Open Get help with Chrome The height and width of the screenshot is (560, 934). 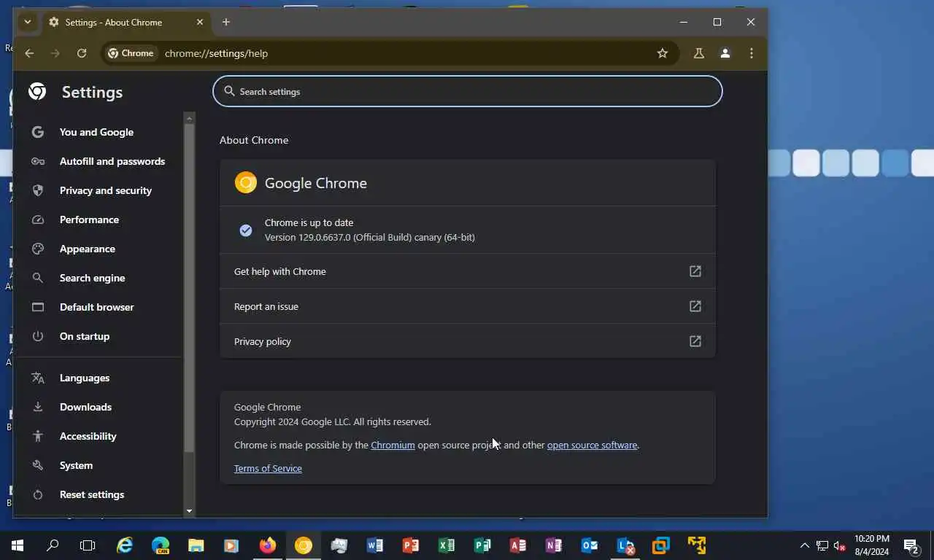[467, 271]
